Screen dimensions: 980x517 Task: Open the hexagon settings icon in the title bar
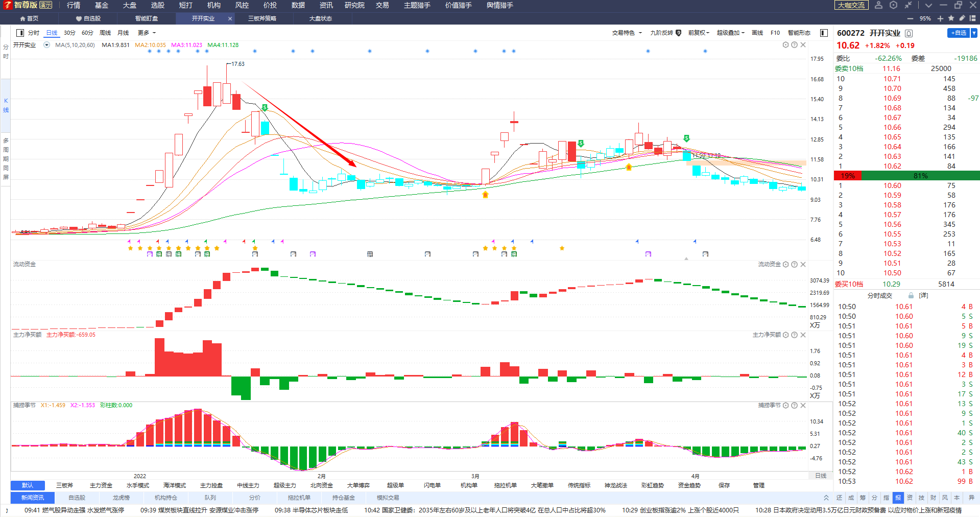[893, 5]
